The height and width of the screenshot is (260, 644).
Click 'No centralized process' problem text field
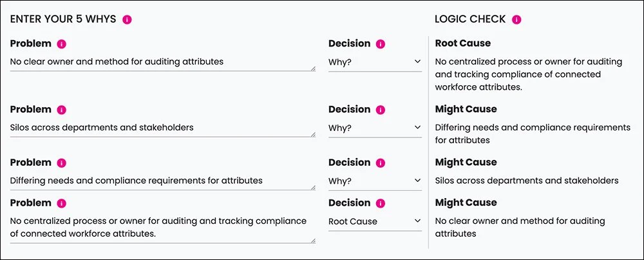coord(161,227)
